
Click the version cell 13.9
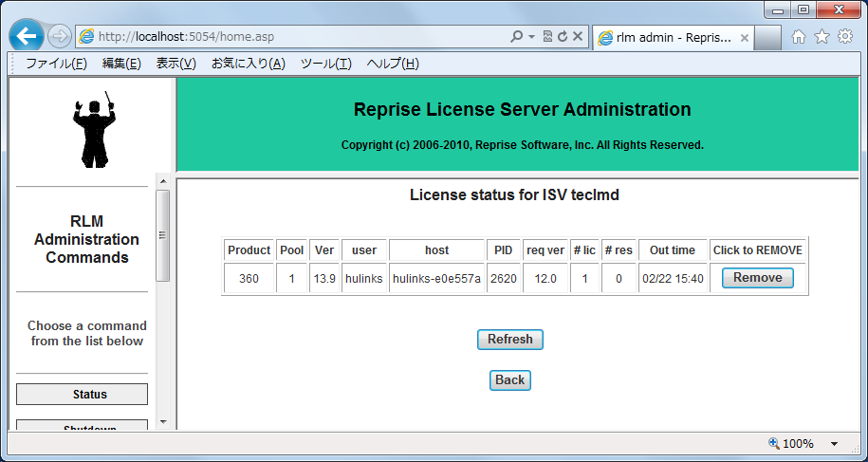click(x=324, y=278)
